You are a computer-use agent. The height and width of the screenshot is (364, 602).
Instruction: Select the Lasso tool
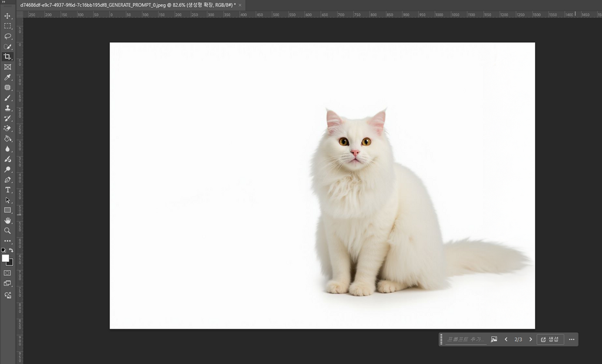pyautogui.click(x=7, y=36)
